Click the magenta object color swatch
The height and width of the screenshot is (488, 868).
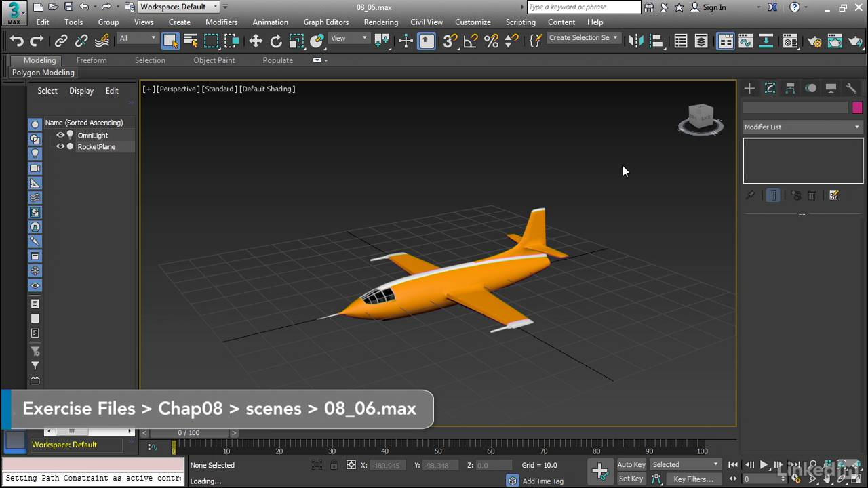point(857,108)
